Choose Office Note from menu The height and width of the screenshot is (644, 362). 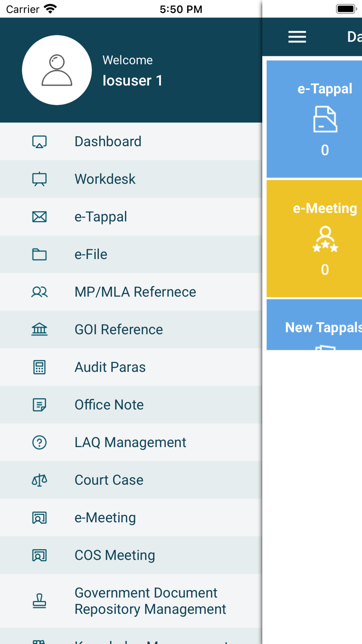coord(131,405)
